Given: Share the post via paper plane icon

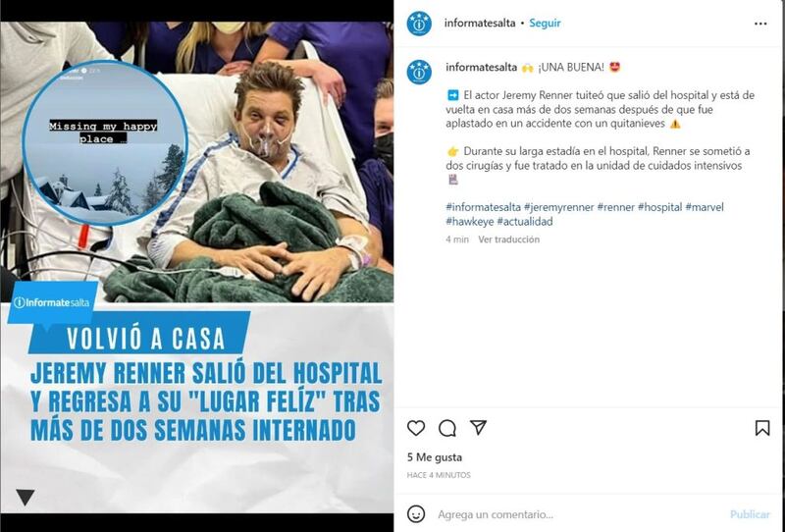Looking at the screenshot, I should pyautogui.click(x=478, y=427).
